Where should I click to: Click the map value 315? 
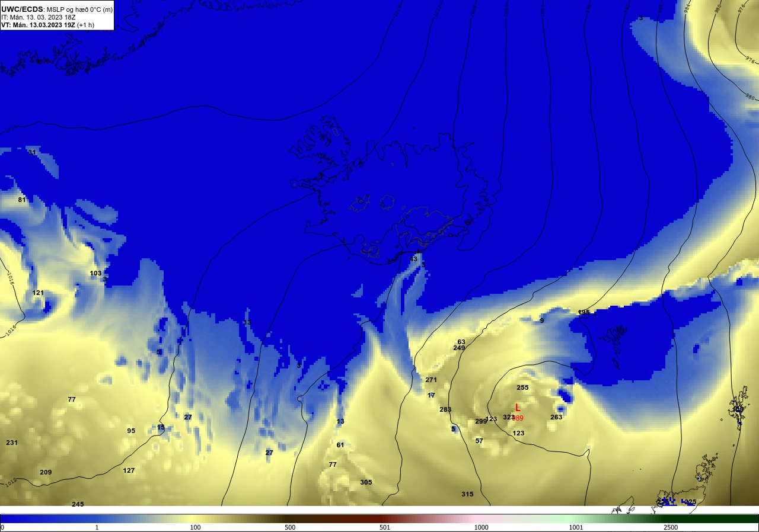coord(467,494)
